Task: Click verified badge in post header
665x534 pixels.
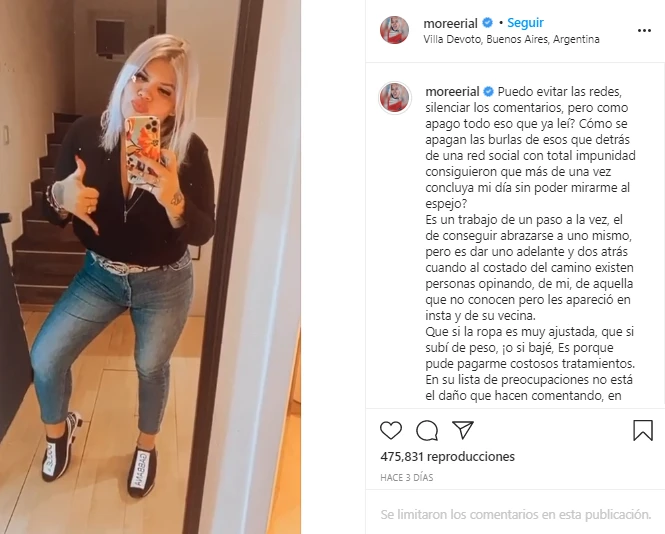Action: pyautogui.click(x=488, y=22)
